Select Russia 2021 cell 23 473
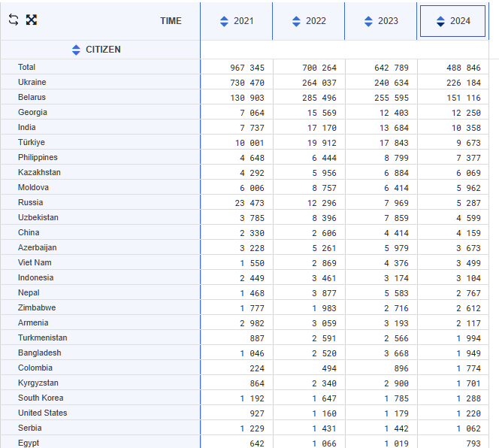The image size is (499, 448). pyautogui.click(x=249, y=203)
